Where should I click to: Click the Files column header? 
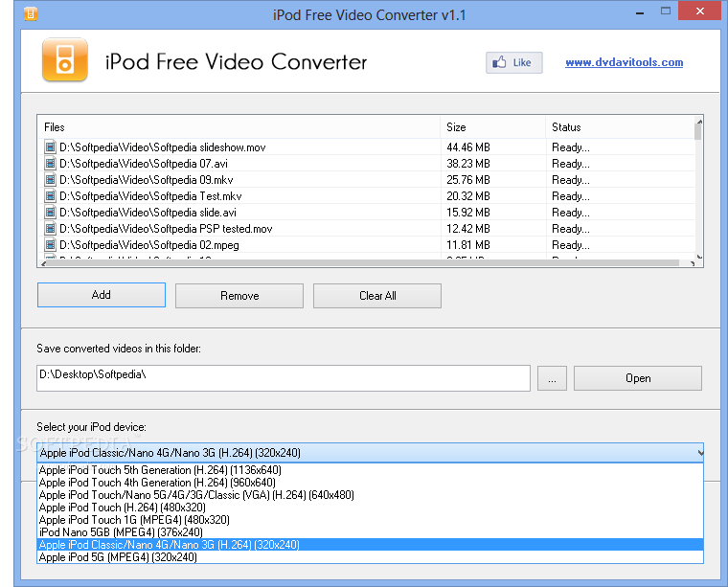point(239,127)
